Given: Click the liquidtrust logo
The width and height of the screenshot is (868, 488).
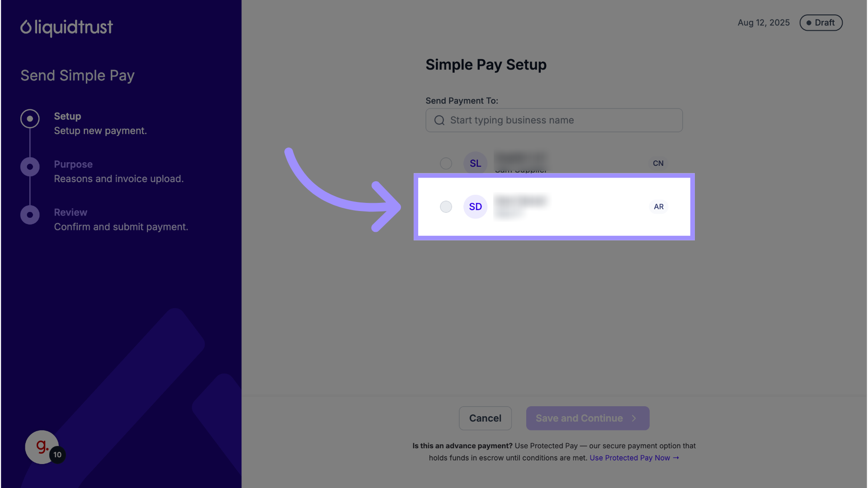Looking at the screenshot, I should [x=66, y=28].
